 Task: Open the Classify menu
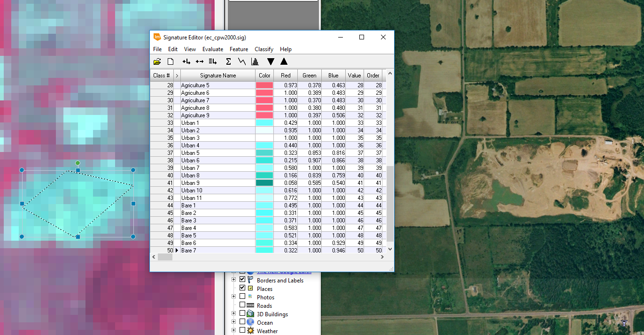(264, 49)
